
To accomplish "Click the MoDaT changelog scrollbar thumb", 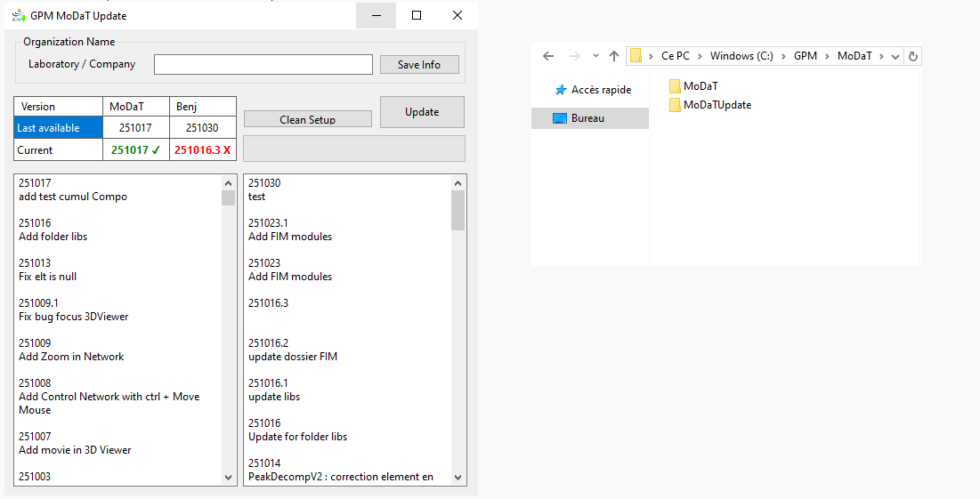I will [x=228, y=198].
